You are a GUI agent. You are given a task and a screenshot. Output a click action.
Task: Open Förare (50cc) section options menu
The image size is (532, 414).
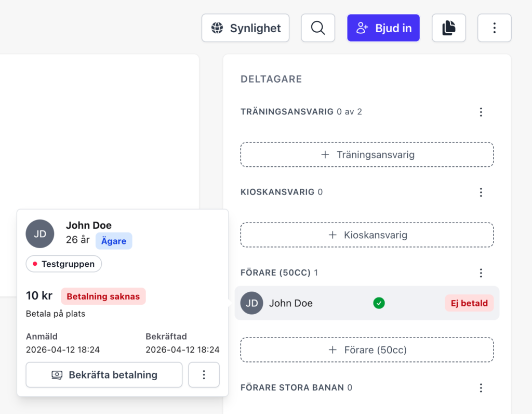[x=481, y=273]
